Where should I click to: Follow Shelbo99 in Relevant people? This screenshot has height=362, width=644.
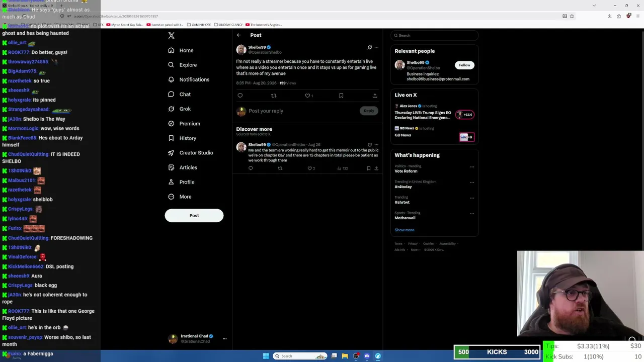(464, 65)
